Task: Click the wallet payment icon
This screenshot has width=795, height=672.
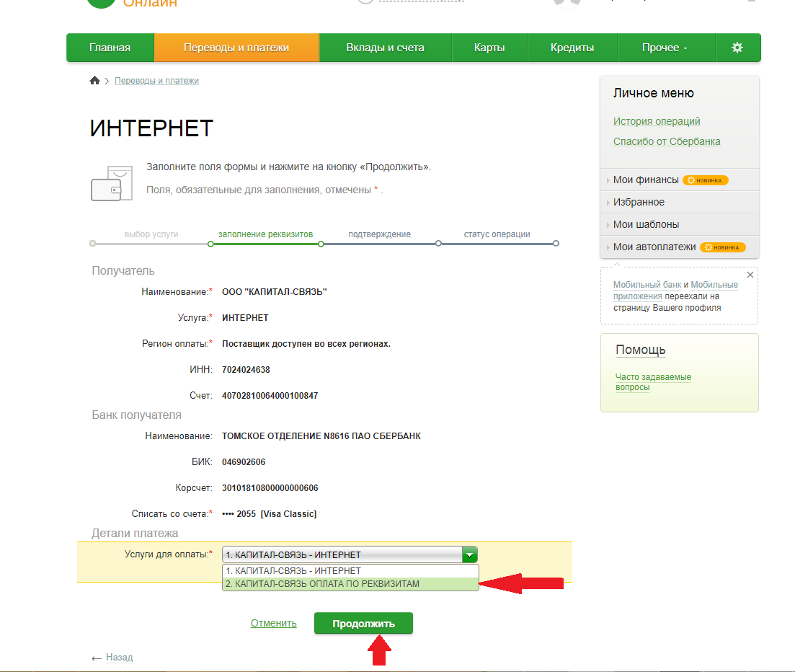Action: 112,183
